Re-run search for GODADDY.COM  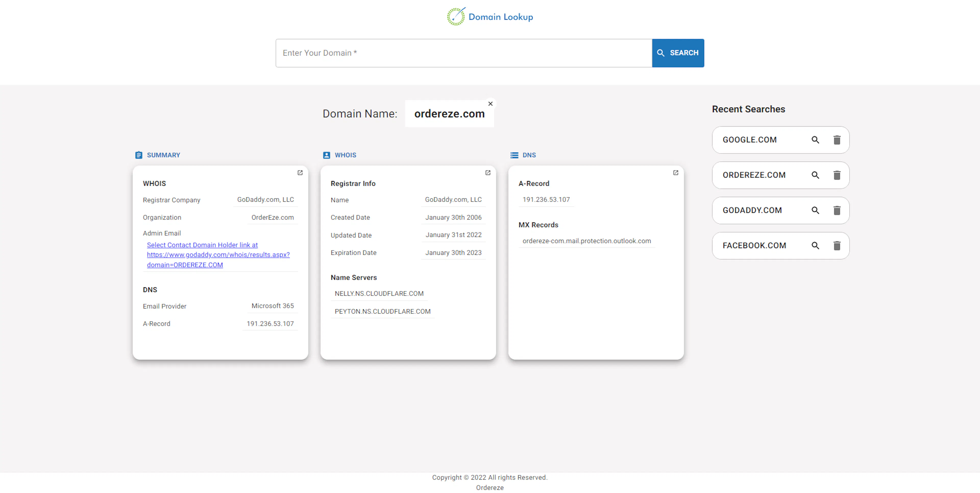[x=815, y=210]
